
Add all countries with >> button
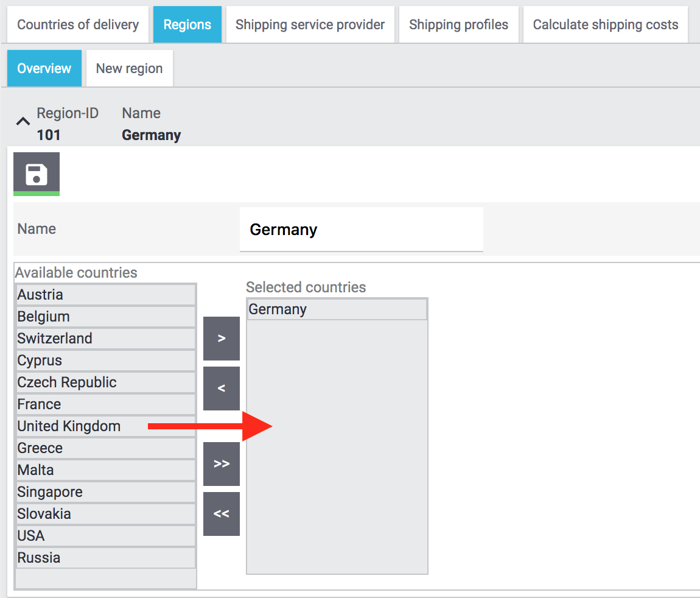[x=222, y=464]
